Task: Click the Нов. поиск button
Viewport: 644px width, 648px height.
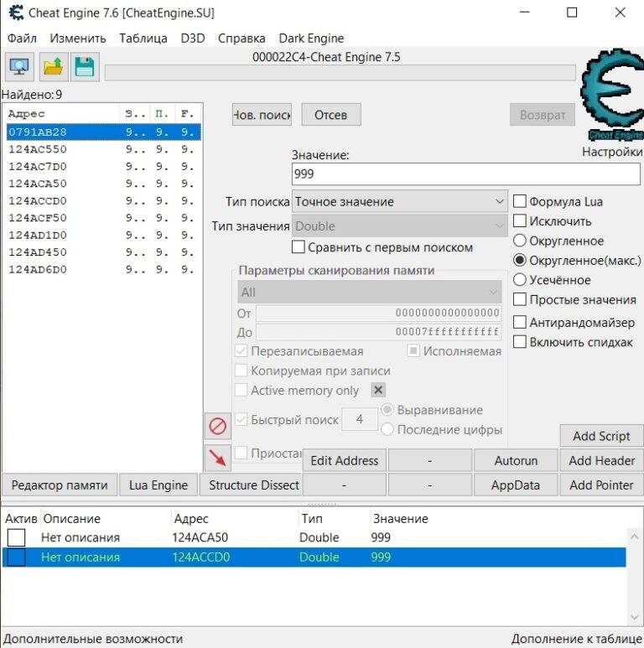Action: pyautogui.click(x=262, y=115)
